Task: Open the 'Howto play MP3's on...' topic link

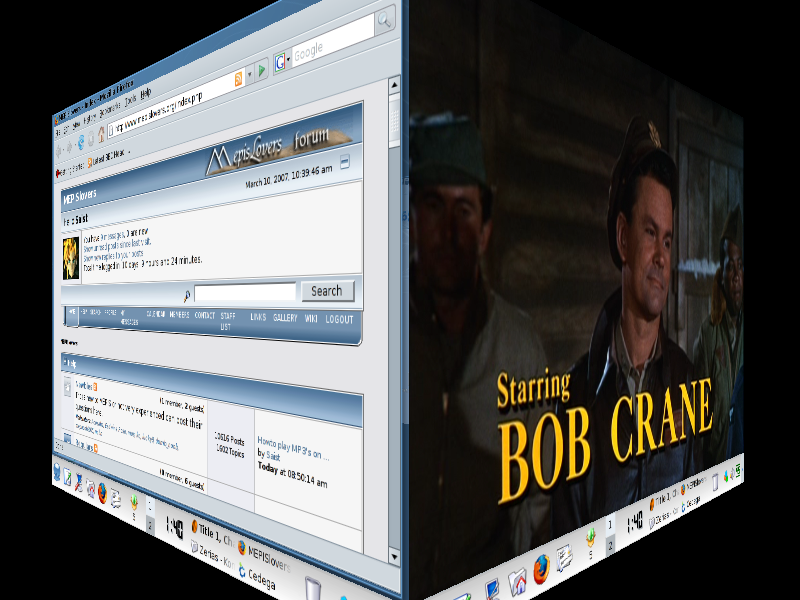Action: click(x=292, y=441)
